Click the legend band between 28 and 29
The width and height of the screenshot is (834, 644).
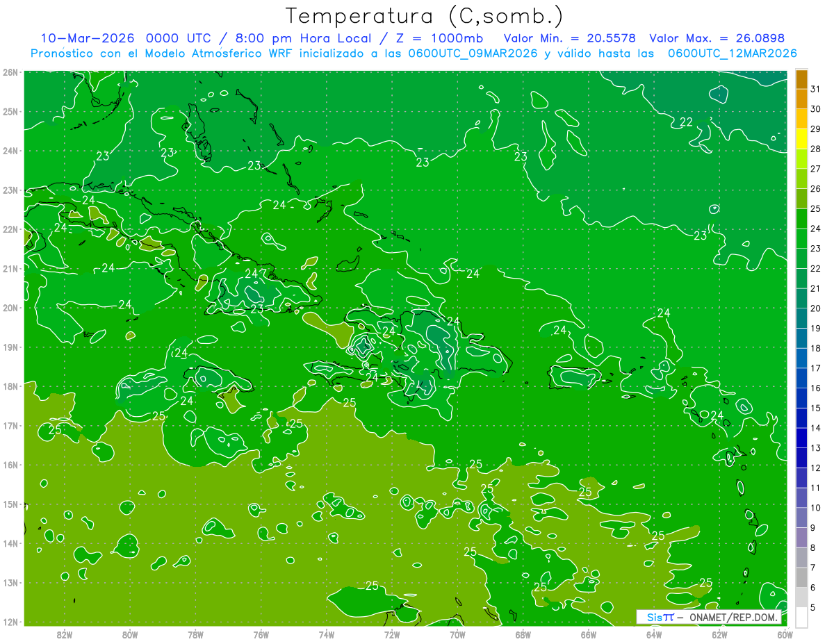[x=801, y=139]
